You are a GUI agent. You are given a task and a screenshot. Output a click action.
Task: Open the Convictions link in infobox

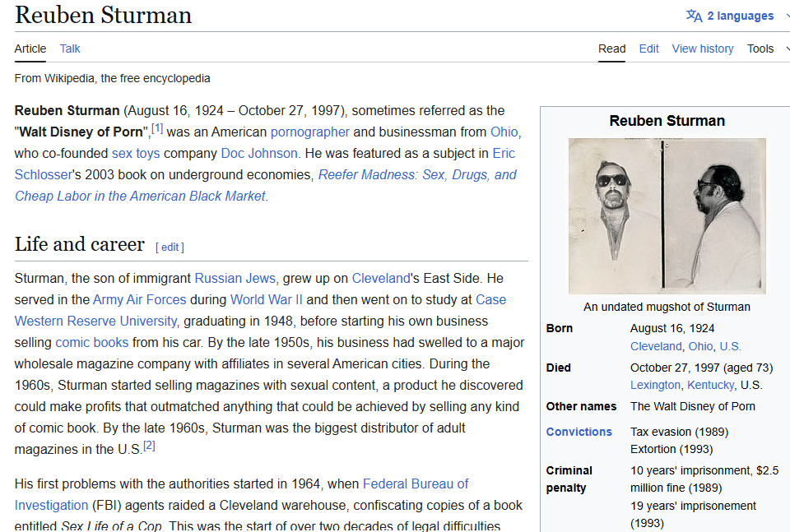tap(579, 433)
